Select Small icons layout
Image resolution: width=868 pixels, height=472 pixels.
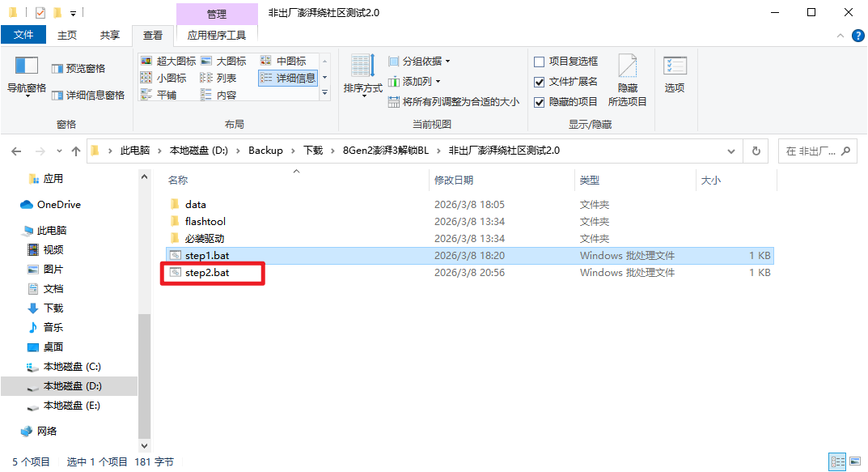point(164,78)
